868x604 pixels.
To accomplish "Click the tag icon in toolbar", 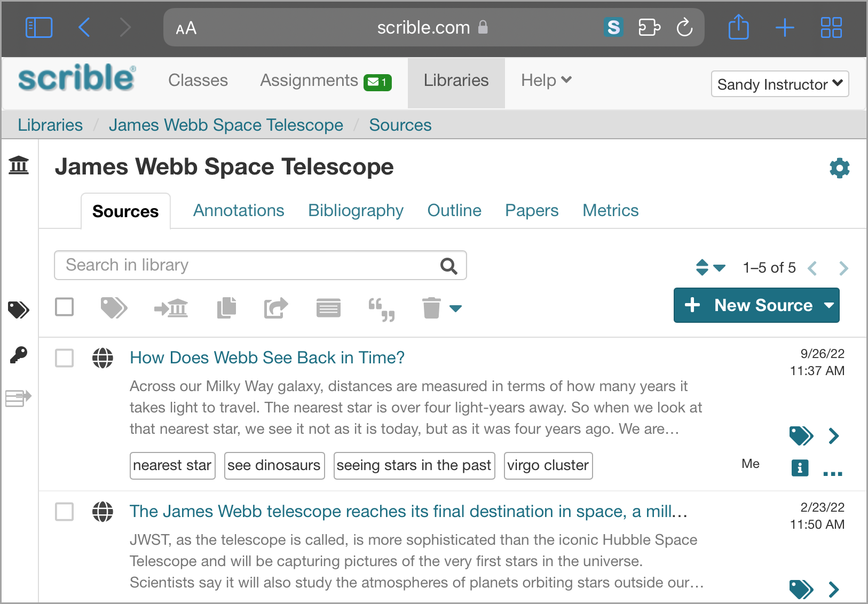I will (x=114, y=308).
